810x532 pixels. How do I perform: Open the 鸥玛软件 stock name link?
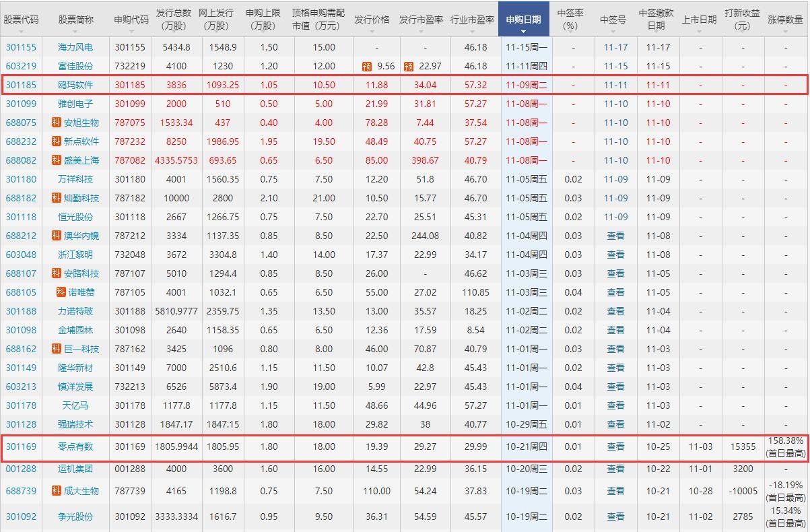(75, 85)
